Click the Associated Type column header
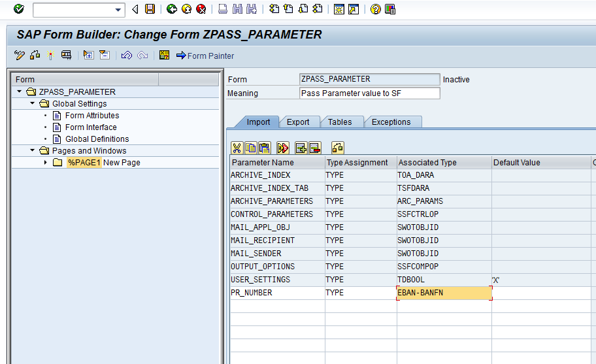This screenshot has height=364, width=596. click(444, 163)
